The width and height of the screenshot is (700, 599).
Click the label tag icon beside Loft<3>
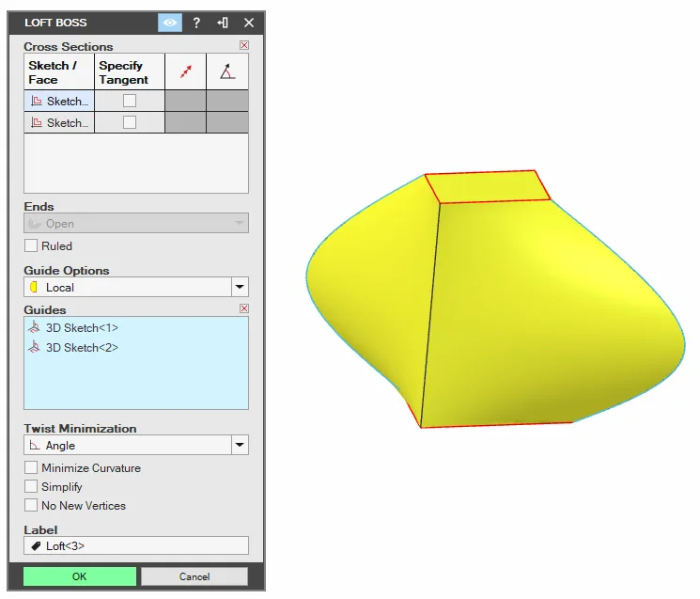coord(36,545)
